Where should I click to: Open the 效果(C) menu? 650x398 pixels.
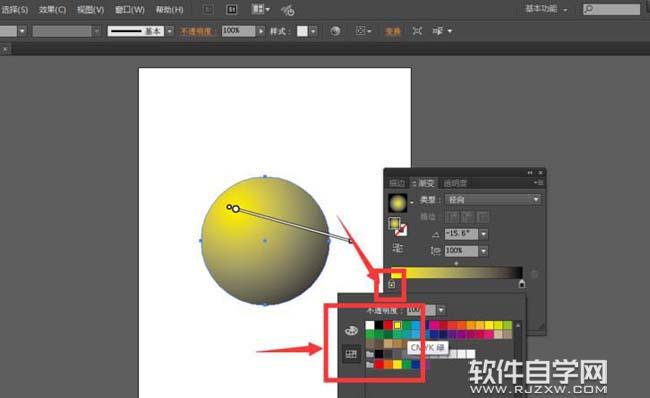coord(52,10)
